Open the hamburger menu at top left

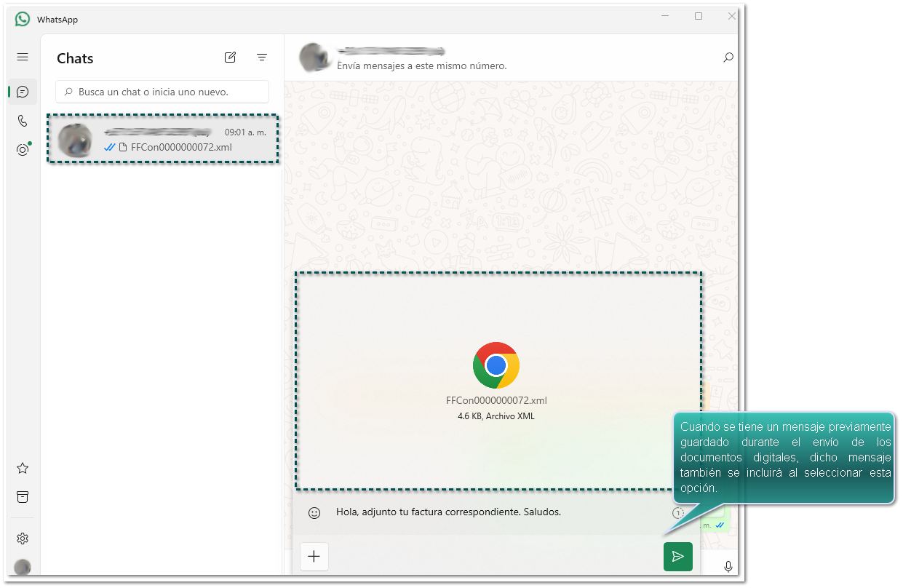(23, 57)
